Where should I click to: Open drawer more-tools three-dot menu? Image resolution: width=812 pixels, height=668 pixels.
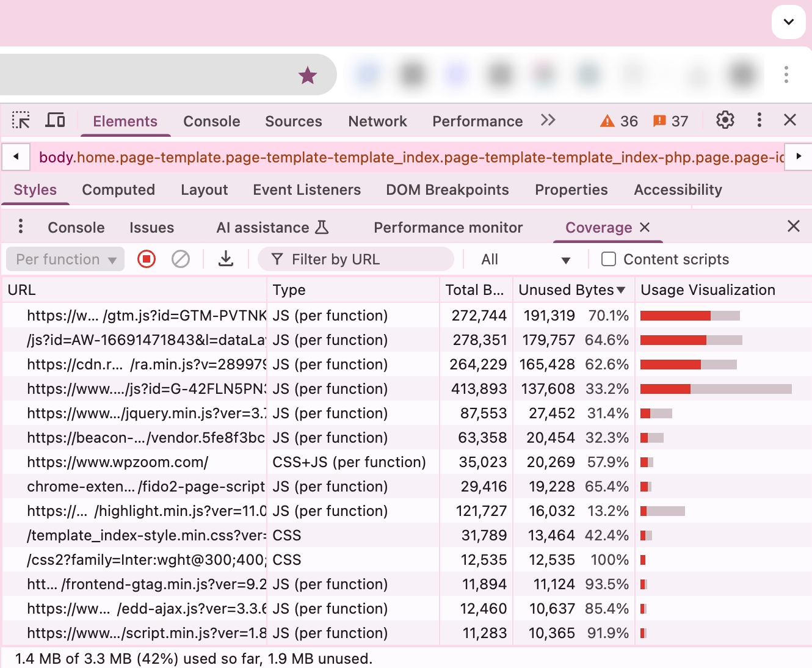(x=21, y=227)
